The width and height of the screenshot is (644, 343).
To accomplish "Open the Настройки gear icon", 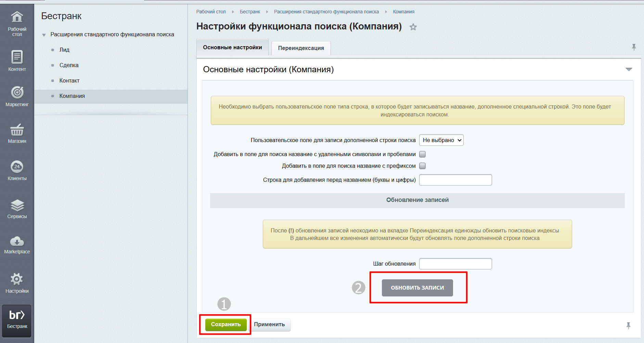I will pyautogui.click(x=17, y=280).
